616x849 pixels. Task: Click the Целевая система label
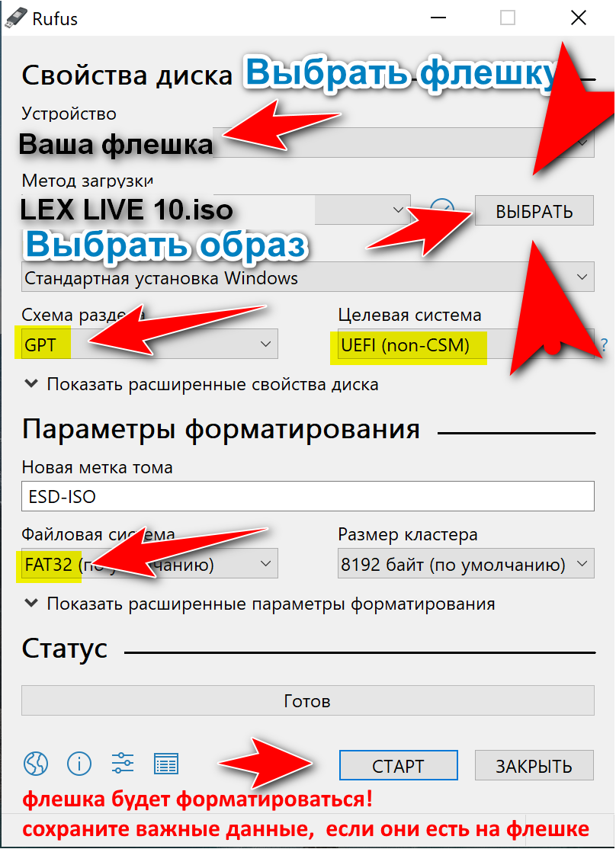pos(409,315)
